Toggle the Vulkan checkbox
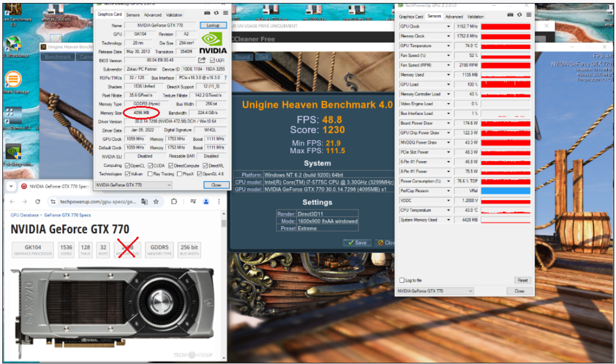The height and width of the screenshot is (364, 616). click(x=127, y=174)
